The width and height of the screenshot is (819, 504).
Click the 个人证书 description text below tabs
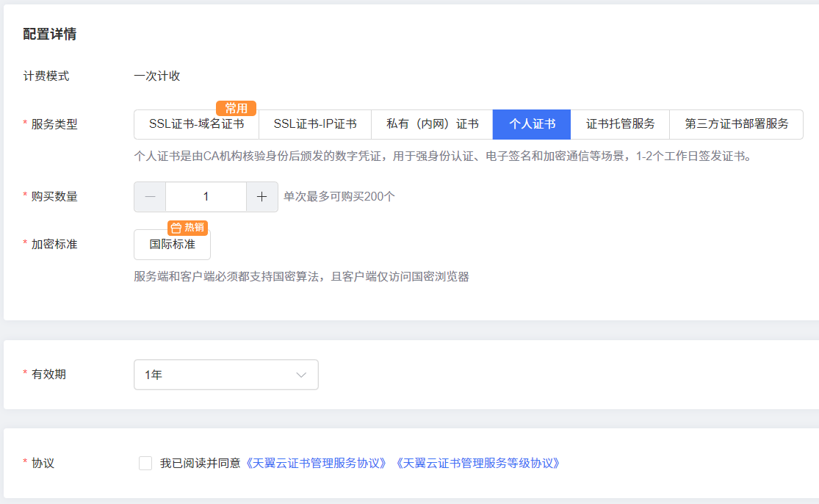pos(444,156)
